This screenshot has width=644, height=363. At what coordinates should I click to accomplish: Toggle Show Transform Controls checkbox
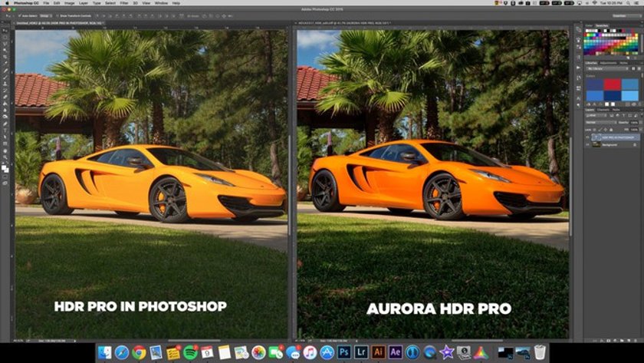pyautogui.click(x=58, y=15)
